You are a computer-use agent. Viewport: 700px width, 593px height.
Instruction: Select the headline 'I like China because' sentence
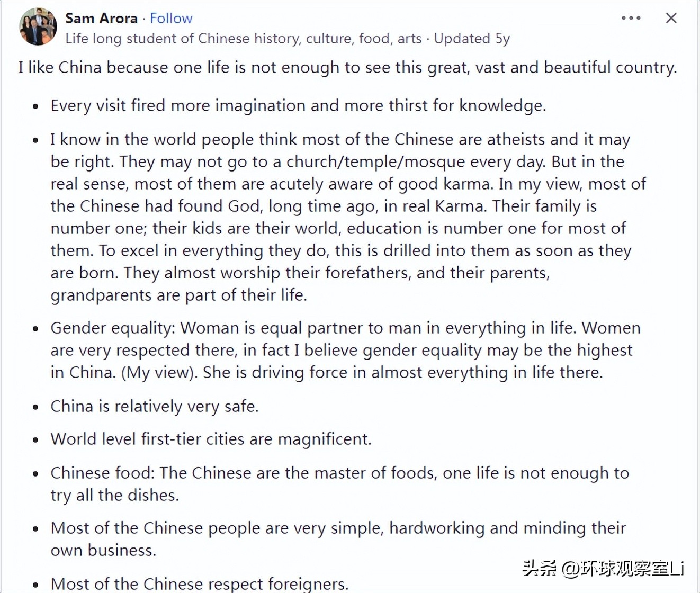(x=347, y=67)
